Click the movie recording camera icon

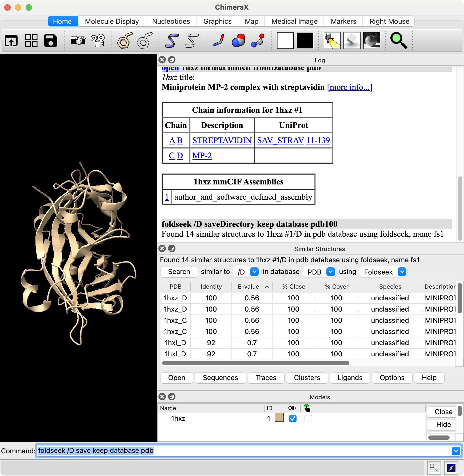click(x=98, y=41)
